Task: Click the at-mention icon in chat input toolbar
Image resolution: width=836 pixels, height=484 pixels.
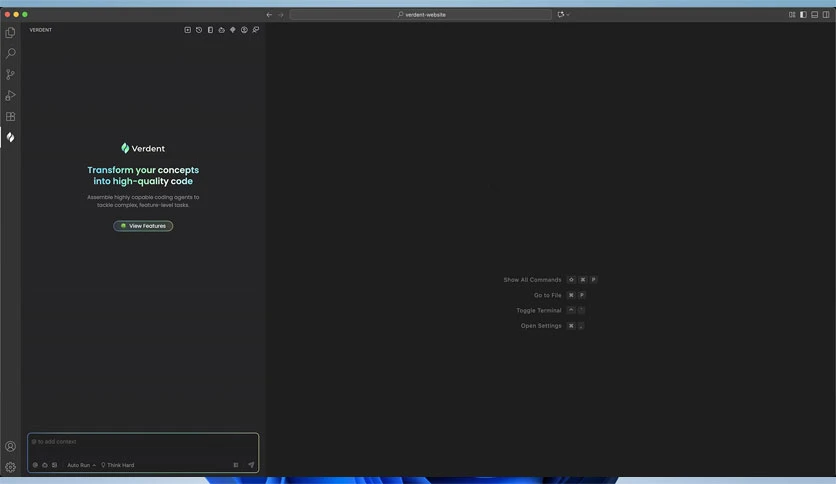Action: 35,465
